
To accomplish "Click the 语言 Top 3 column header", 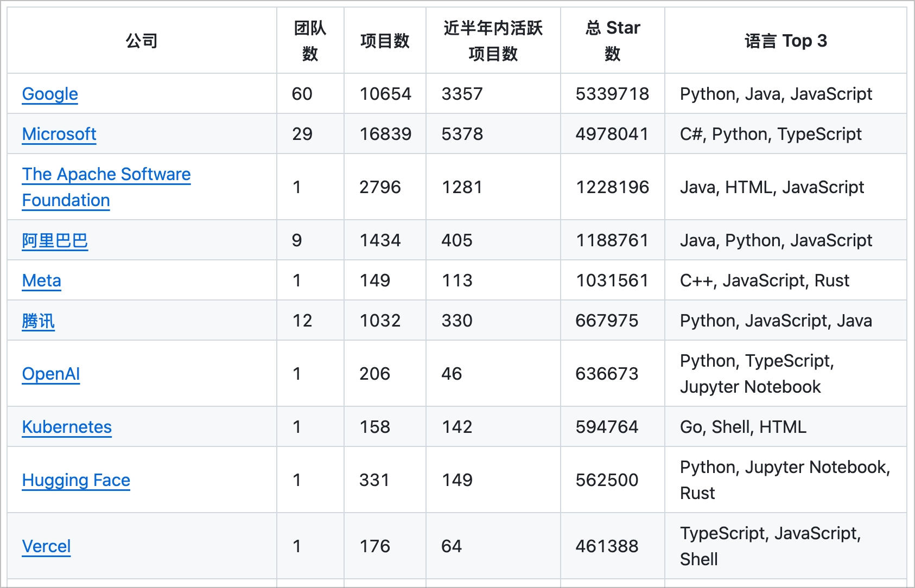I will [x=786, y=41].
